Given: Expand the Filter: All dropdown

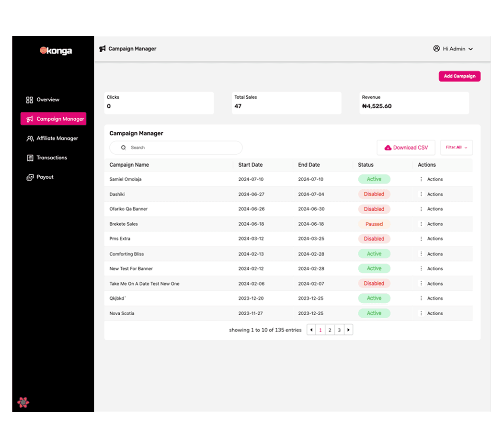Looking at the screenshot, I should click(456, 148).
